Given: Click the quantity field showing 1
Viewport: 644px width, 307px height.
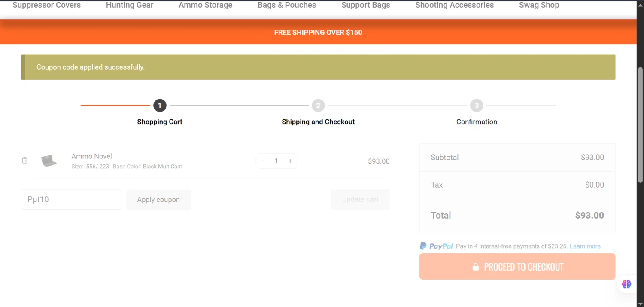Looking at the screenshot, I should pos(276,161).
